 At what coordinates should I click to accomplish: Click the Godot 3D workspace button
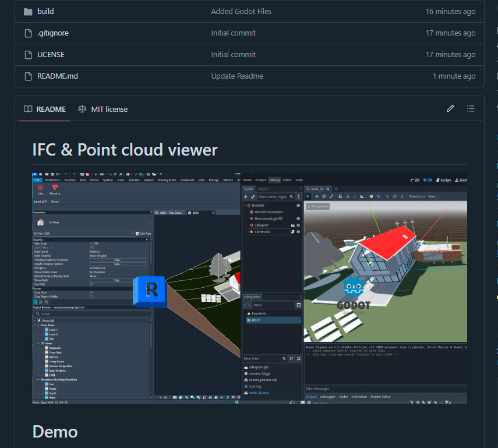(428, 180)
